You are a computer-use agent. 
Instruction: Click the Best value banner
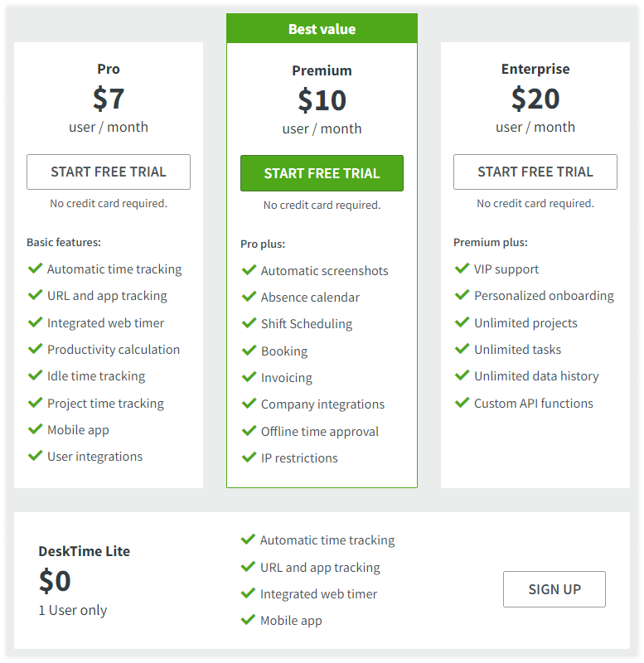322,28
